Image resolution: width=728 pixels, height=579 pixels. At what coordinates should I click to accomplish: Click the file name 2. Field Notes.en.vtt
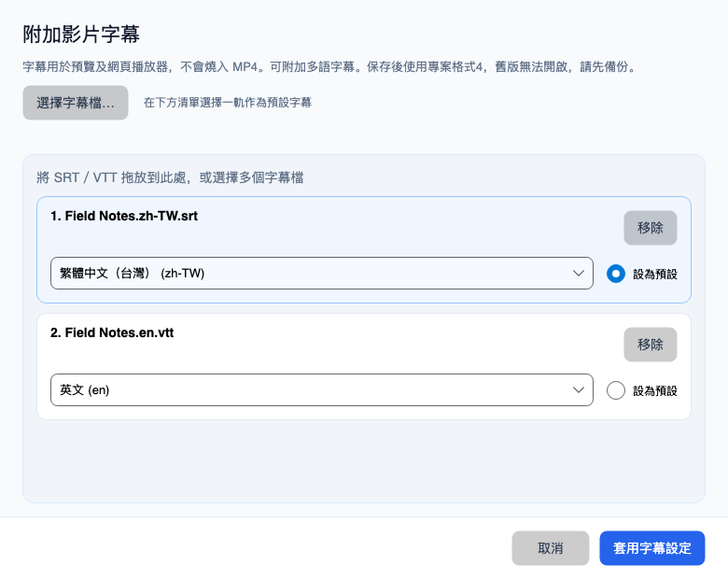point(112,332)
